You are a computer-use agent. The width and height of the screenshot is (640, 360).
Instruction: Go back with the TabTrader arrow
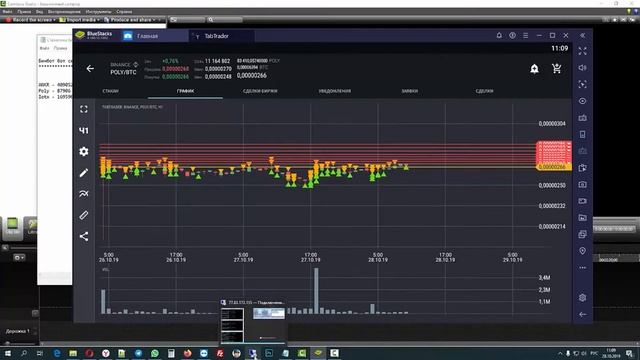click(90, 69)
